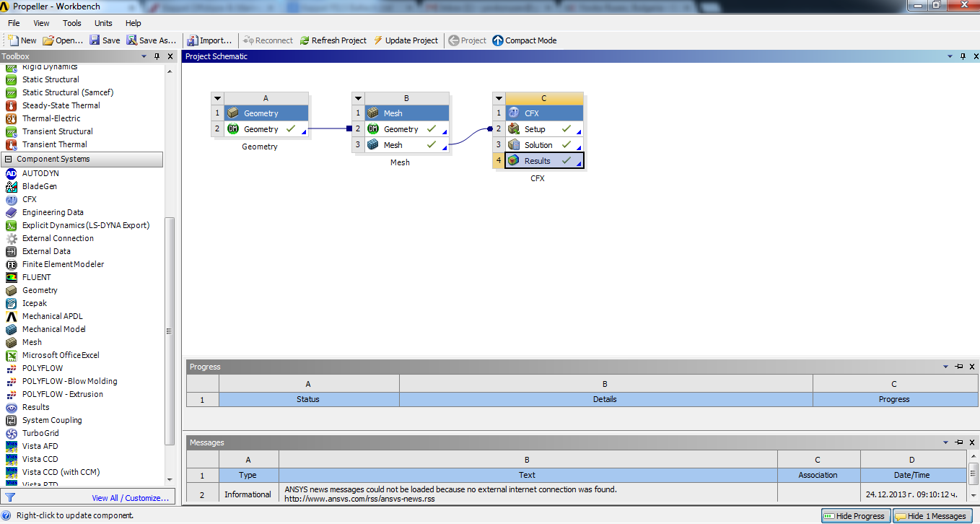The height and width of the screenshot is (524, 980).
Task: Select TurboGrid in the Toolbox
Action: (40, 433)
